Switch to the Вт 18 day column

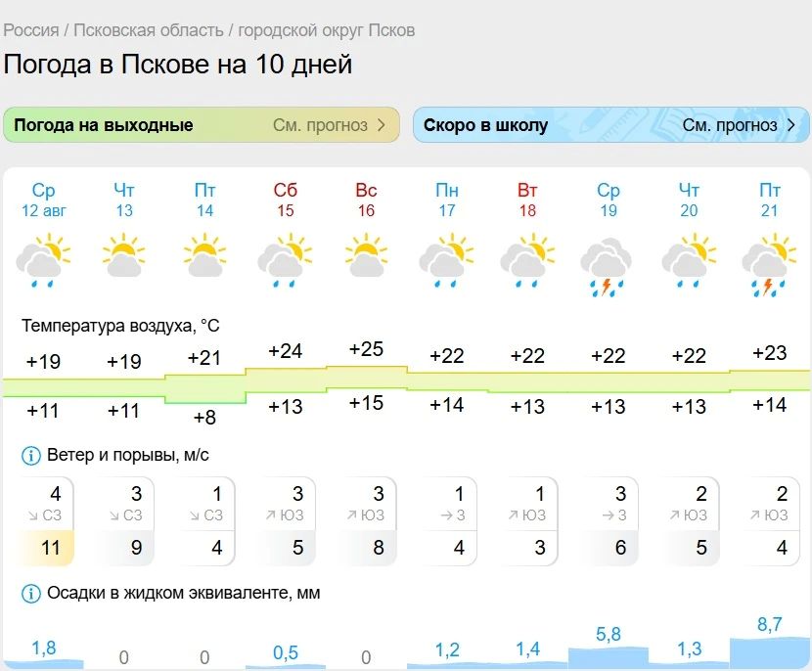click(527, 200)
